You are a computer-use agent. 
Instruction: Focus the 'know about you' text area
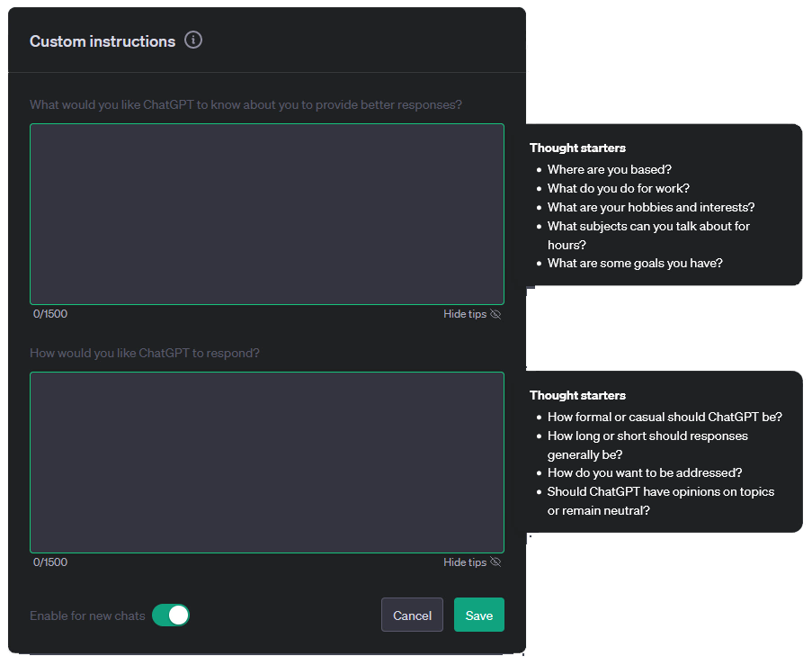pyautogui.click(x=267, y=214)
